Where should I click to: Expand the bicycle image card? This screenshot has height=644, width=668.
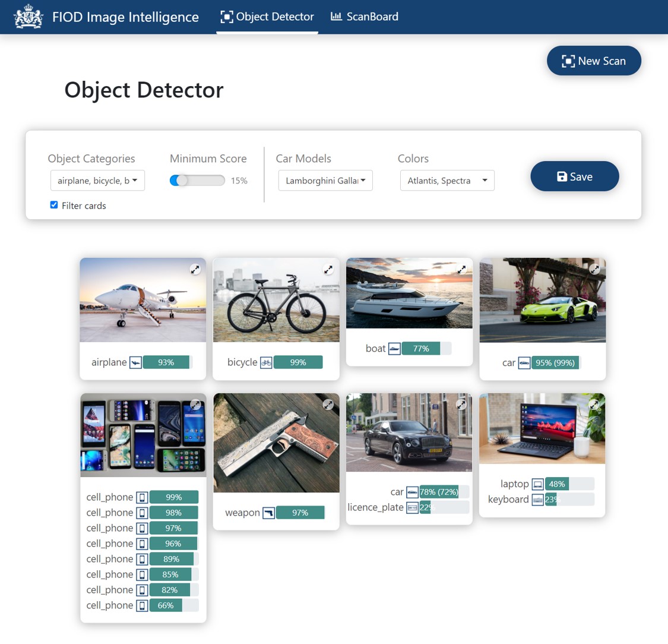click(328, 269)
